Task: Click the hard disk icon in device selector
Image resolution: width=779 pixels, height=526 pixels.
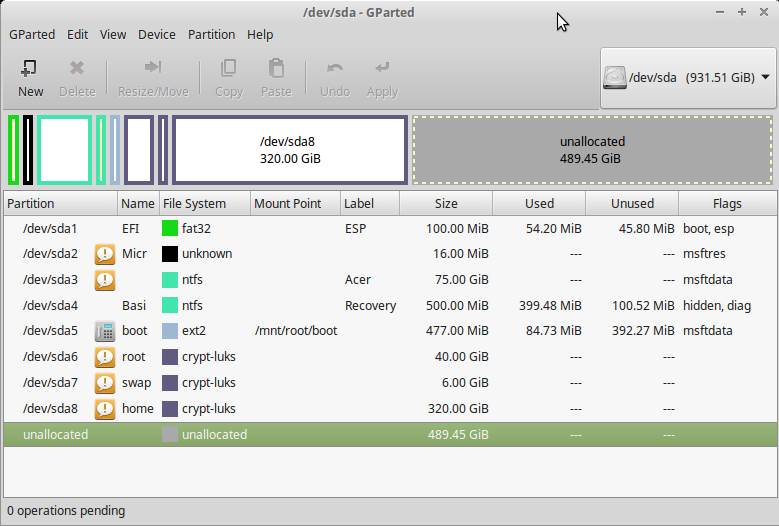Action: coord(614,78)
